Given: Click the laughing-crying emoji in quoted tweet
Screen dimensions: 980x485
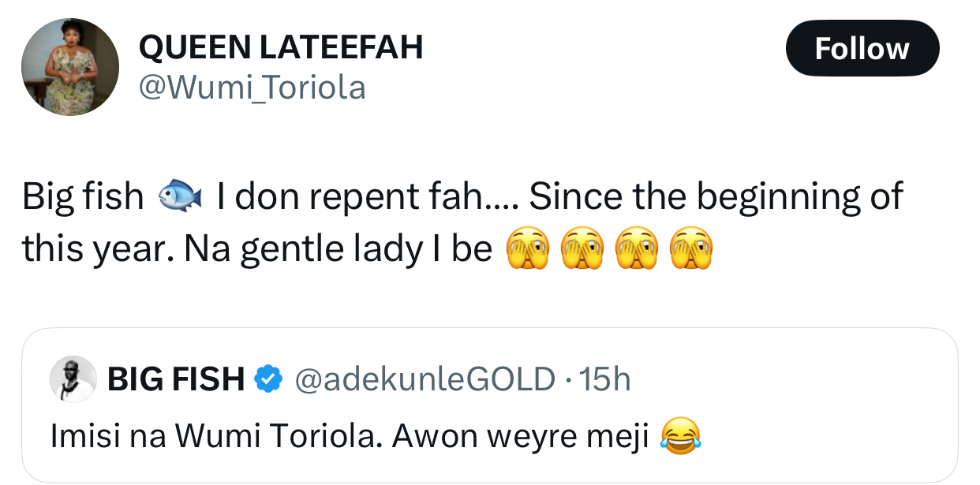Looking at the screenshot, I should [679, 436].
